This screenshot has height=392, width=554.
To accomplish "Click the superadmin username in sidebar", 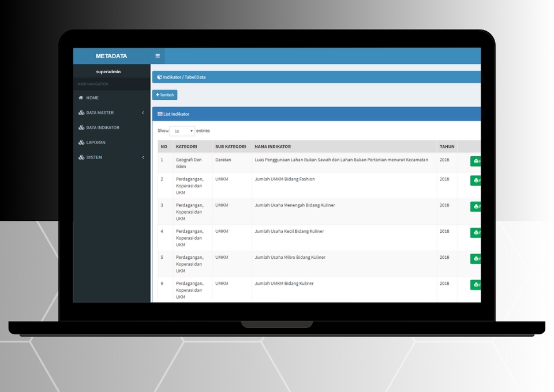I will 108,71.
